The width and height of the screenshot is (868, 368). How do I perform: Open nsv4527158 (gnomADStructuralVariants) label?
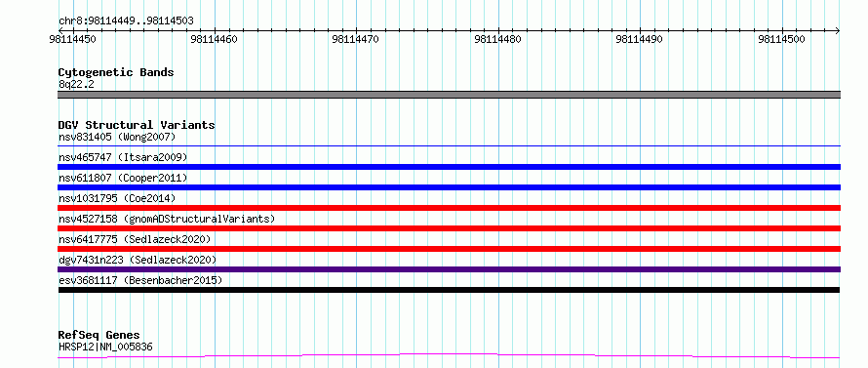click(167, 219)
